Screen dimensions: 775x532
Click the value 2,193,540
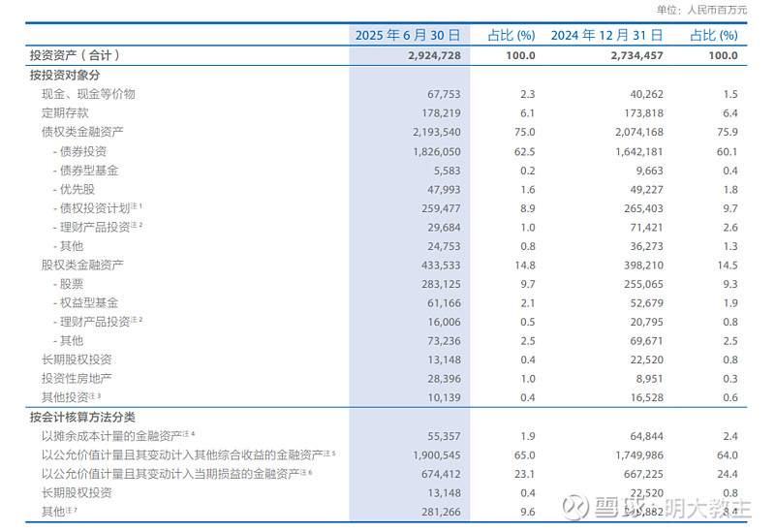[x=437, y=132]
